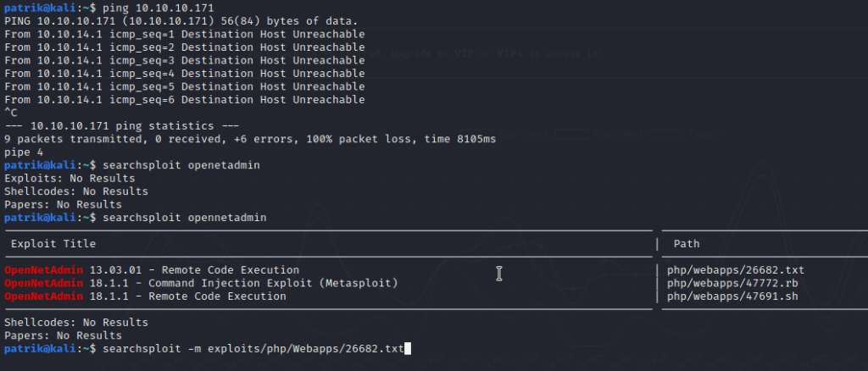Click the 'pipe 4' output line
Screen dimensions: 868x371
click(22, 152)
